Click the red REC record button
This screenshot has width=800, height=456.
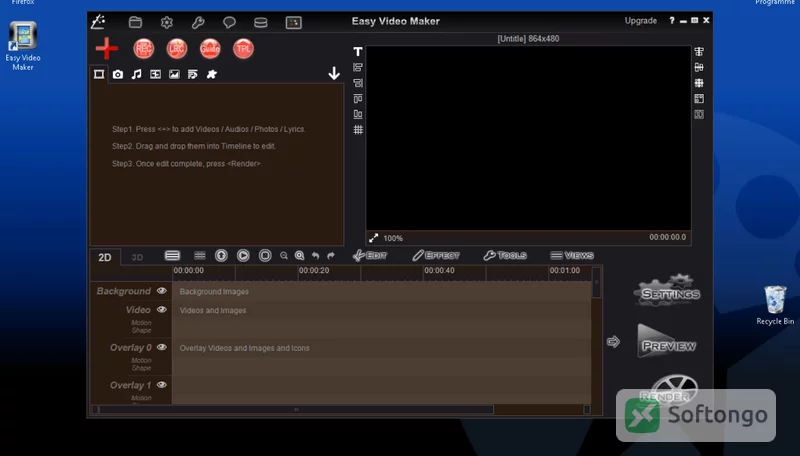(x=144, y=48)
